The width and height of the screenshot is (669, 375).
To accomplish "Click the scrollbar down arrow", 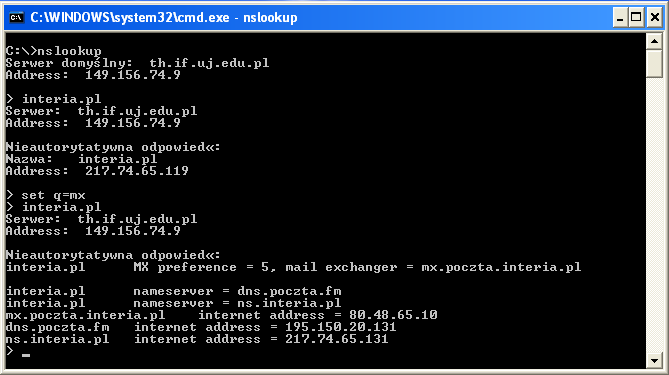I will point(654,361).
